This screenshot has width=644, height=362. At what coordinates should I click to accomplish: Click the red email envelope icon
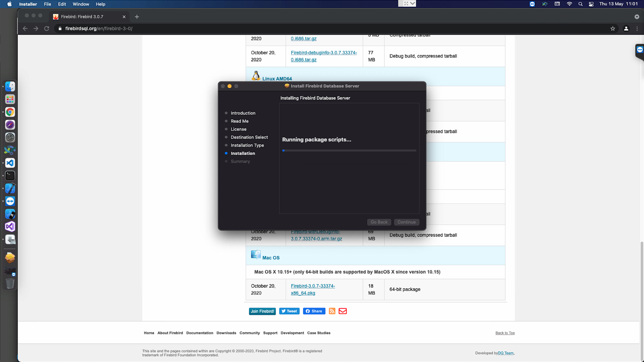(343, 311)
